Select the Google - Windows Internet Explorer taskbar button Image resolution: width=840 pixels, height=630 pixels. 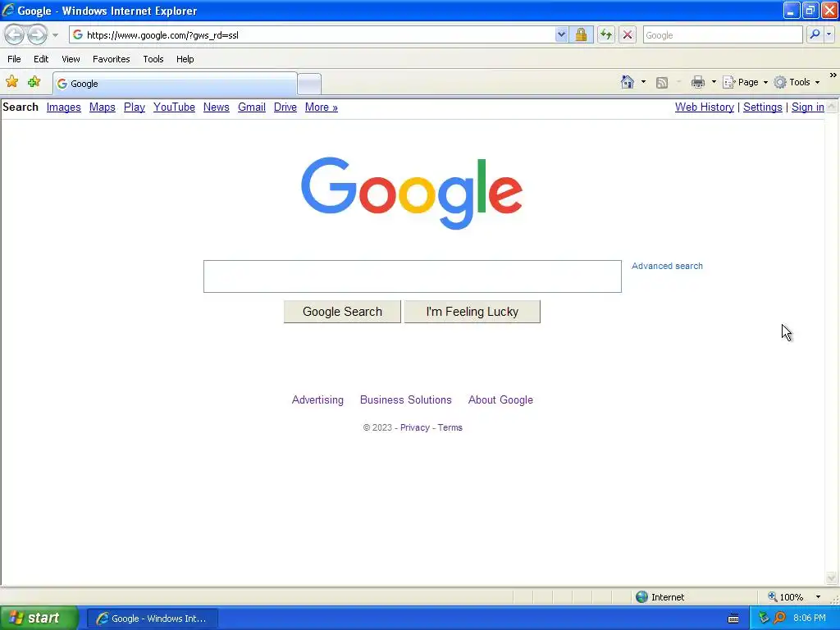click(x=152, y=619)
